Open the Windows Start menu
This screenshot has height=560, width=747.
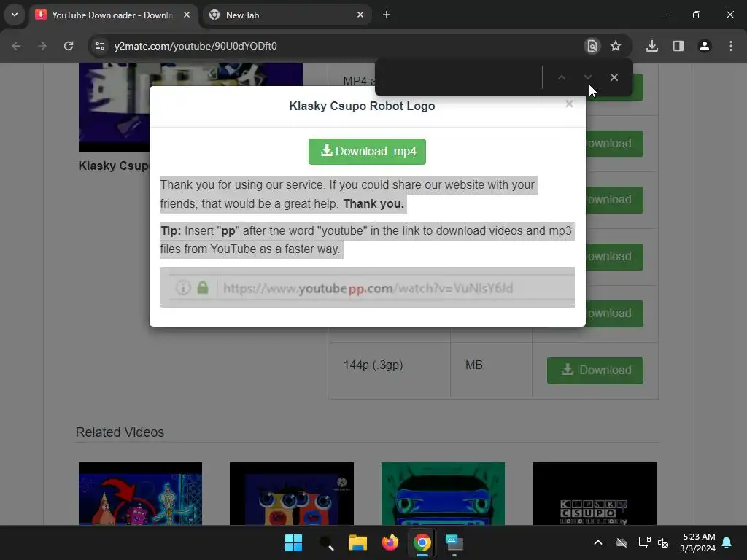pos(293,542)
